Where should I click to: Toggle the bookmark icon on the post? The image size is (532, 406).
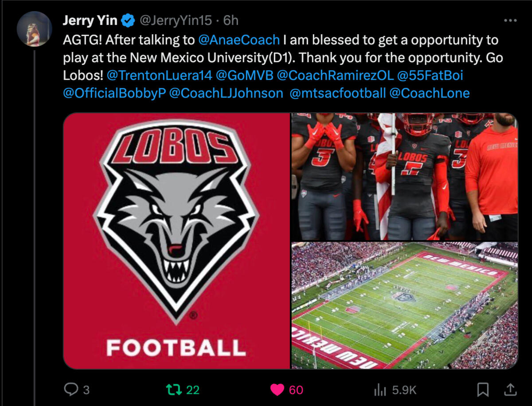(x=482, y=390)
